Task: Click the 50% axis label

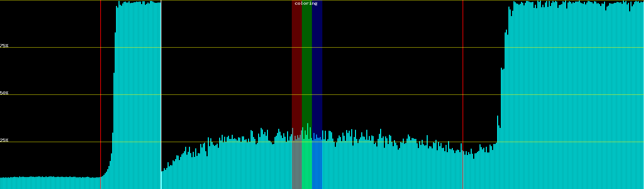Action: (4, 93)
